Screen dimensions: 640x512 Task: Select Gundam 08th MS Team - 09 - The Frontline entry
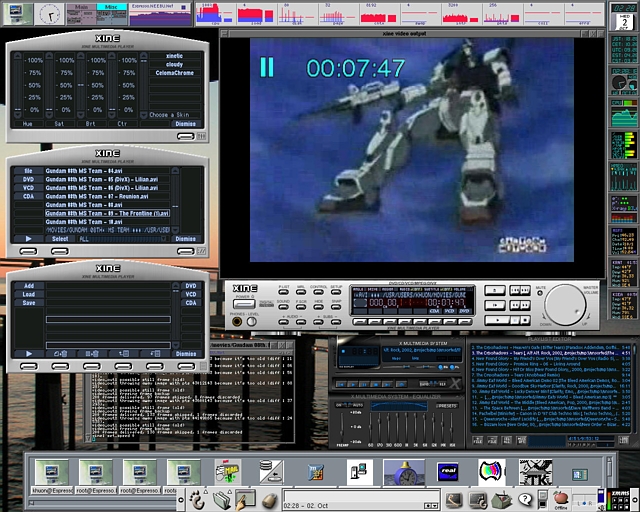pos(107,214)
